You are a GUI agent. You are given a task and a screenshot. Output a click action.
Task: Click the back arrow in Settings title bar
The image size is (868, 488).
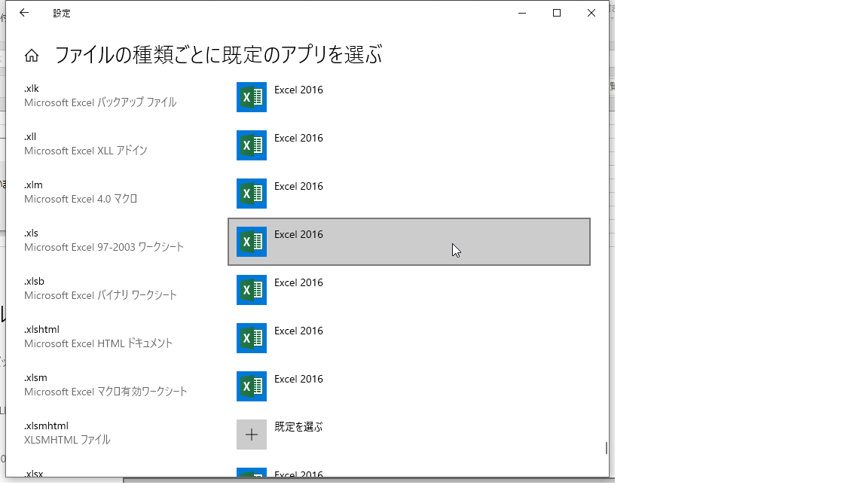click(24, 13)
